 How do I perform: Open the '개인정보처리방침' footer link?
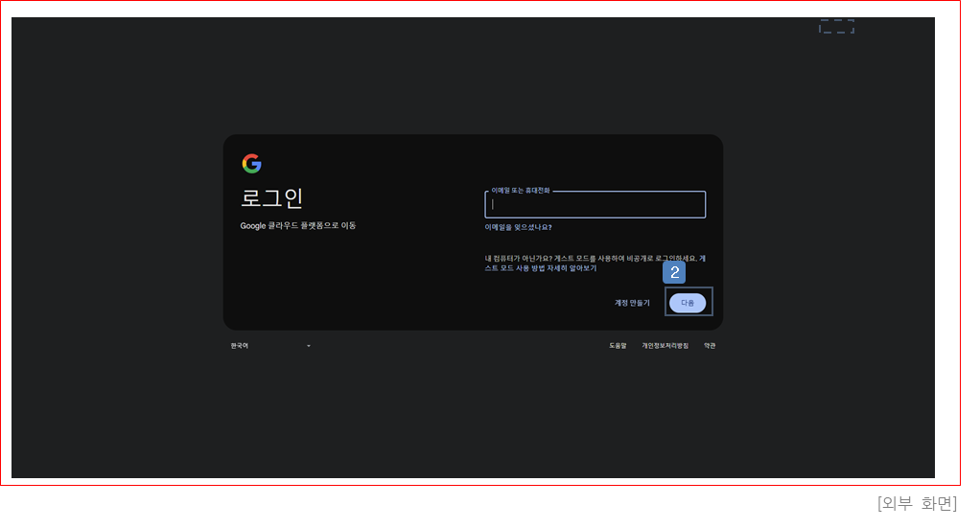665,346
